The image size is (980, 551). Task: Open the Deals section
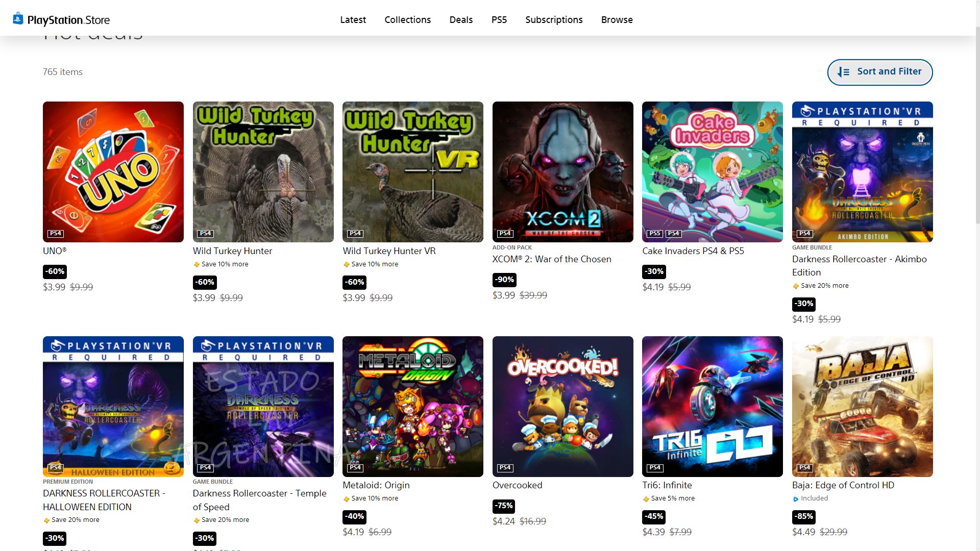coord(461,20)
